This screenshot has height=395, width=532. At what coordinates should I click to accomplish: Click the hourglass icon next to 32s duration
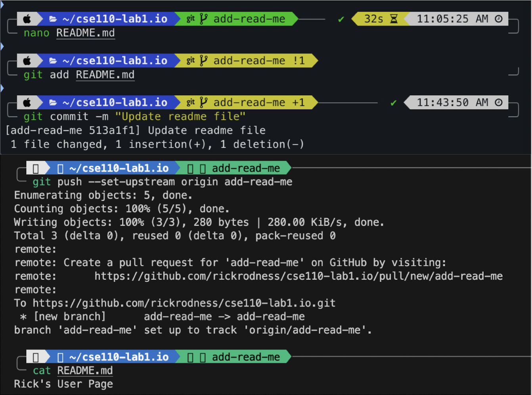(x=393, y=19)
